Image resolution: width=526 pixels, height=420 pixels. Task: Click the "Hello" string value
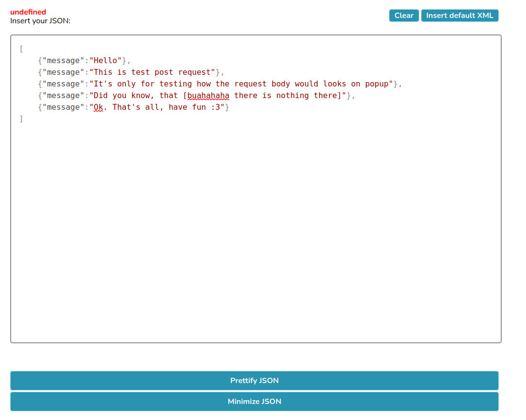point(105,61)
